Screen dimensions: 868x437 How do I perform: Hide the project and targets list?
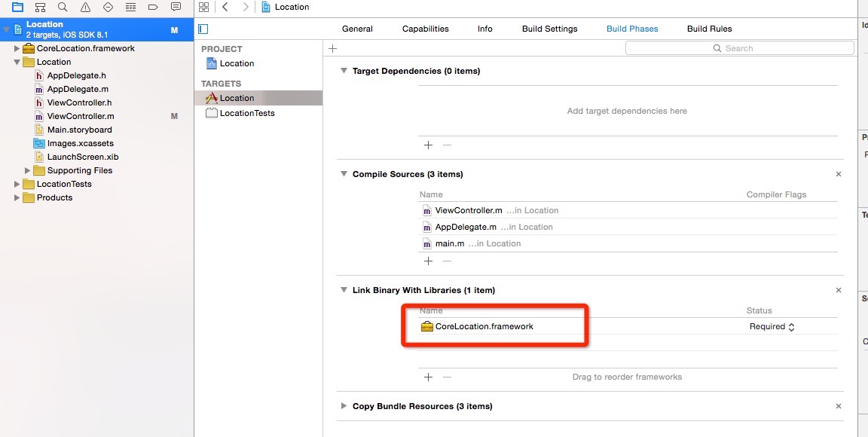pyautogui.click(x=203, y=29)
